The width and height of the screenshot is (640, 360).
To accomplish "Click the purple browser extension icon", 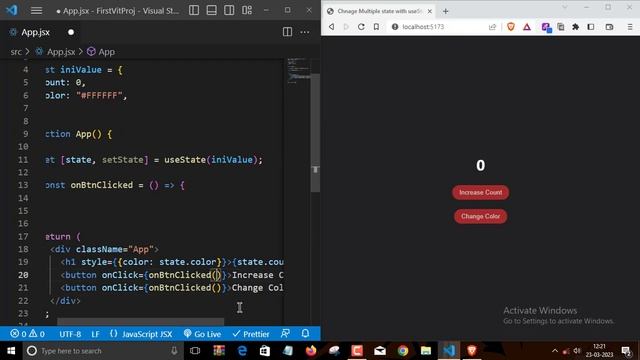I will (x=546, y=27).
